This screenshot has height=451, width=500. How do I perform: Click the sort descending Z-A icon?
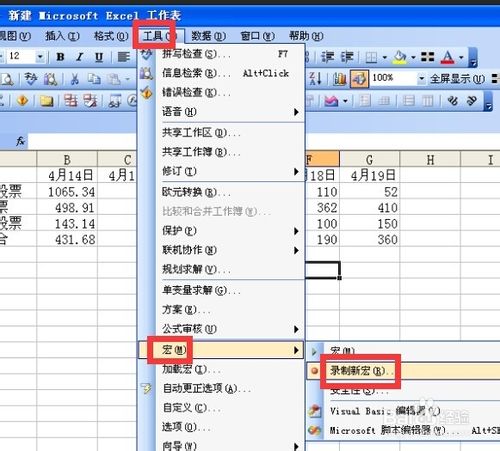point(315,79)
